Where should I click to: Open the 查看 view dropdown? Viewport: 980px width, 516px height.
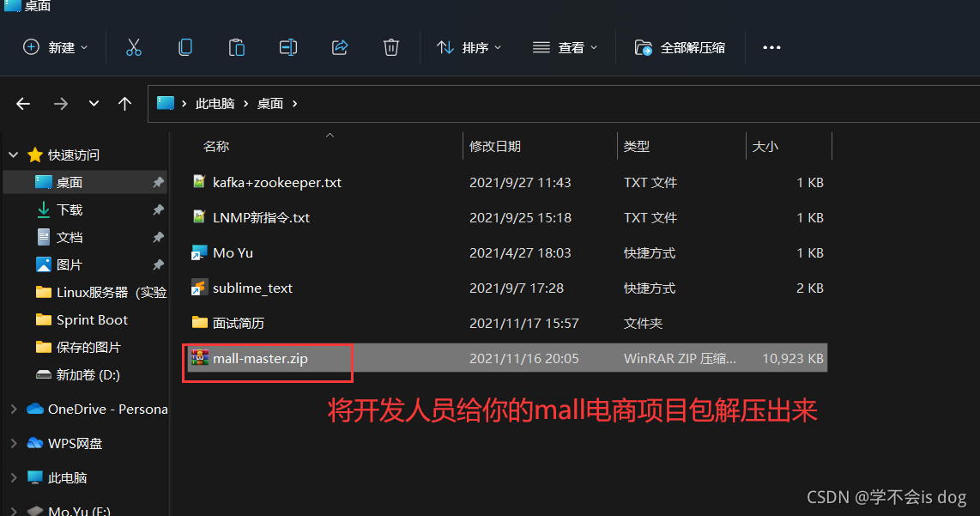[x=566, y=47]
